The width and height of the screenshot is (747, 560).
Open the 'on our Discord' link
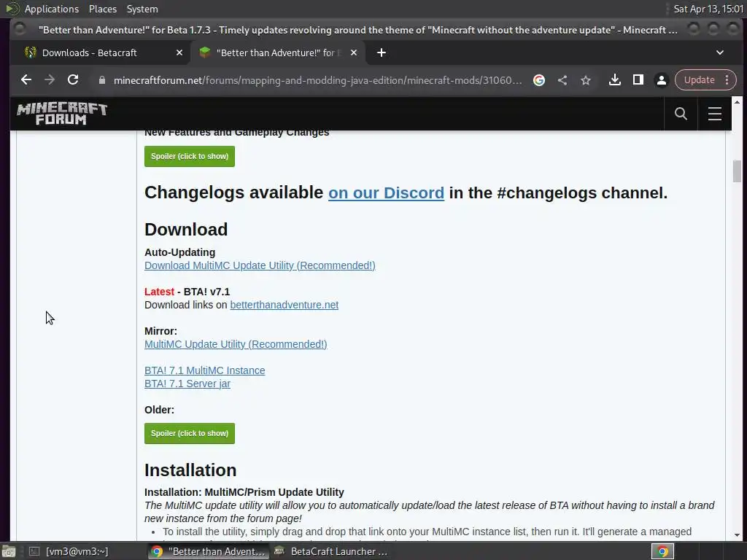coord(386,192)
